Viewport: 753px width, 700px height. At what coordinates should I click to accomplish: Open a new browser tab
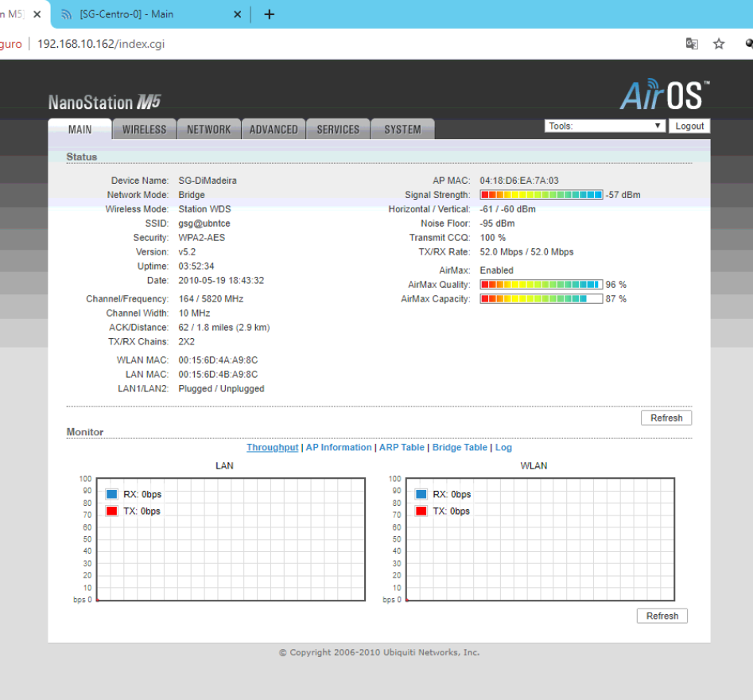click(x=270, y=14)
